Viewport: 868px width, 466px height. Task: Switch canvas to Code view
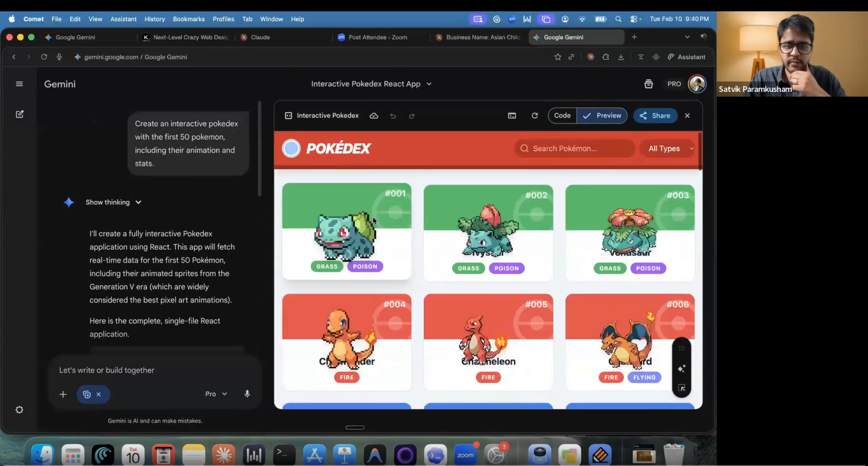pos(562,116)
